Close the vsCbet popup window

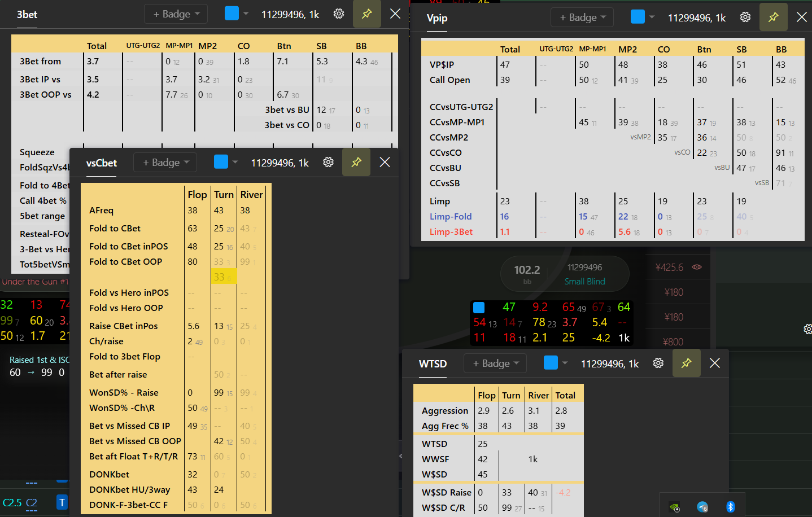pos(385,163)
